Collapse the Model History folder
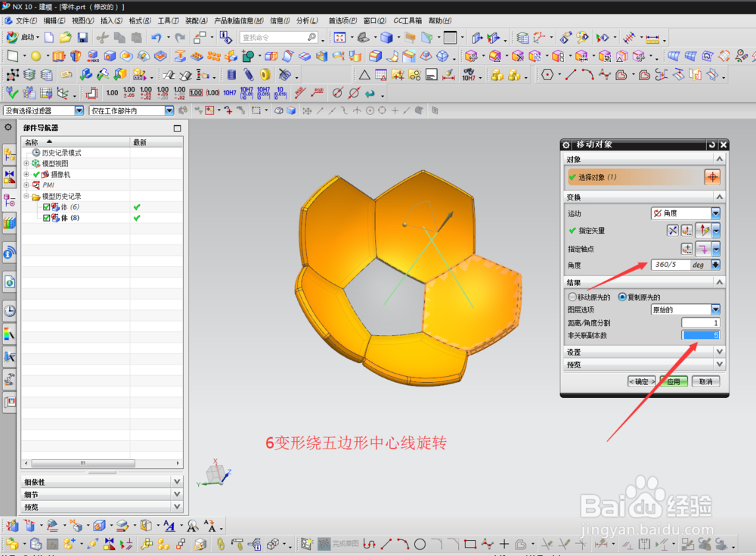The image size is (756, 556). [26, 196]
